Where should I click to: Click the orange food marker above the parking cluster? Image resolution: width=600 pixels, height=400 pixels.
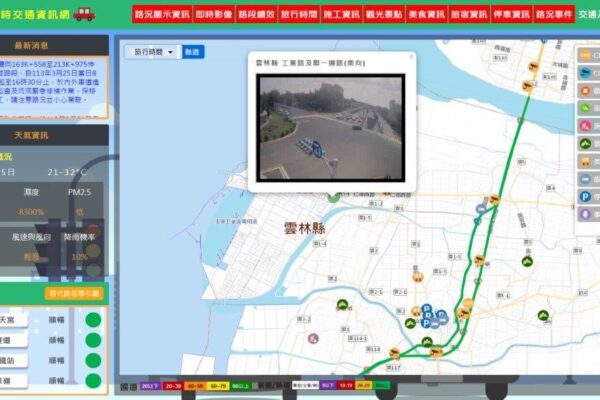pyautogui.click(x=418, y=277)
